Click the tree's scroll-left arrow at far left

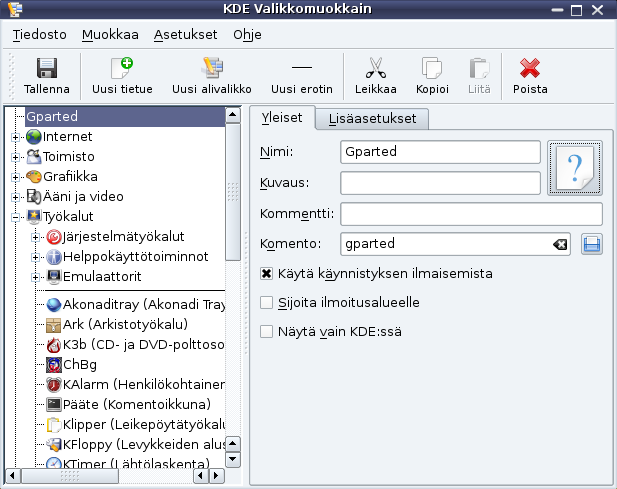13,476
